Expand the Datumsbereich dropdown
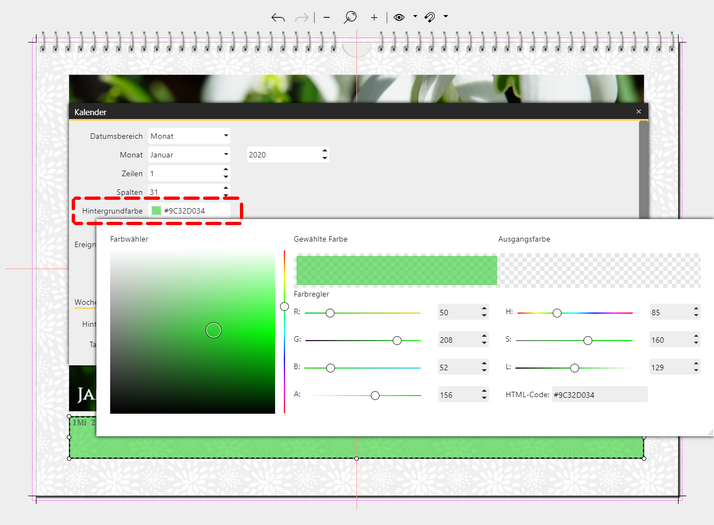Screen dimensions: 714x525 point(226,135)
